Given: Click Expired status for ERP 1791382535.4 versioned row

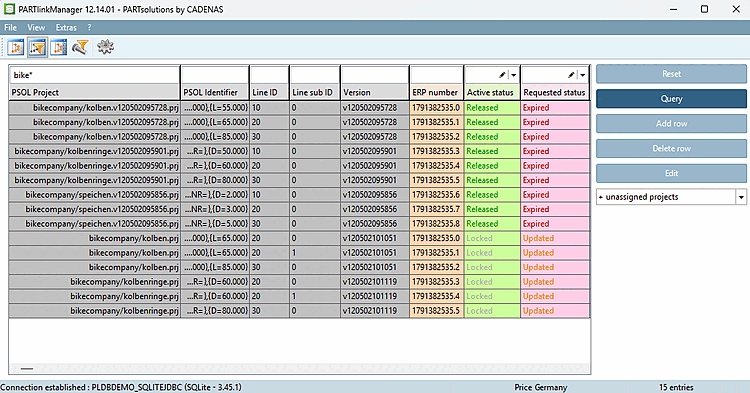Looking at the screenshot, I should [x=555, y=165].
